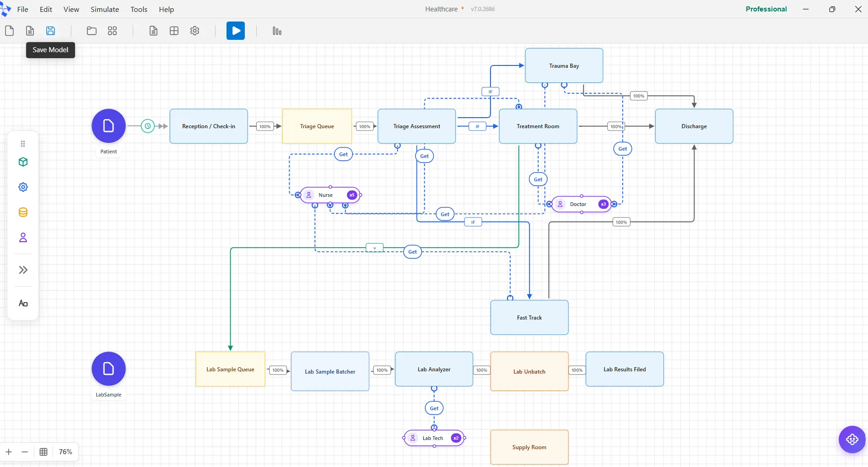Select the Lab Analyzer activity
This screenshot has height=467, width=868.
(434, 369)
